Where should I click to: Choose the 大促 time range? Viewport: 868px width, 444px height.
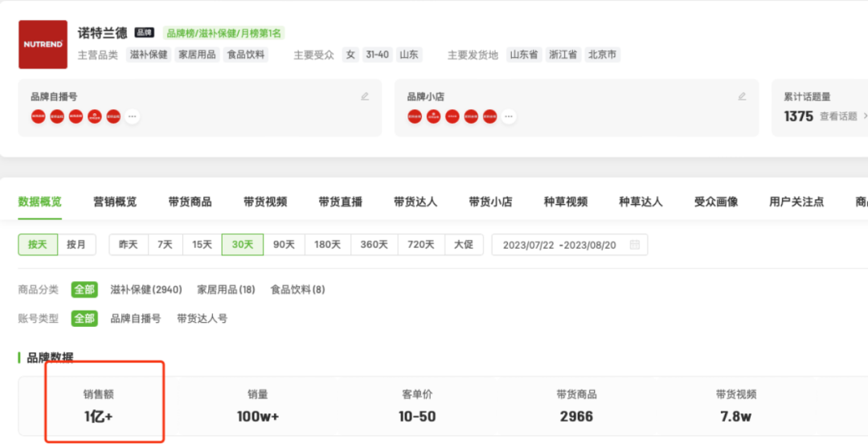(464, 244)
